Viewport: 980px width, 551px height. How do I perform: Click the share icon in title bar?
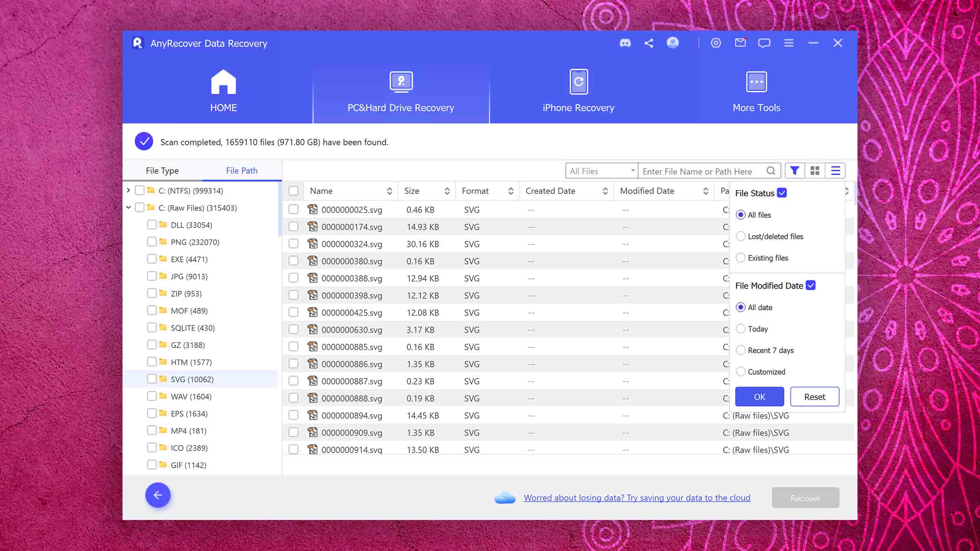click(x=649, y=43)
